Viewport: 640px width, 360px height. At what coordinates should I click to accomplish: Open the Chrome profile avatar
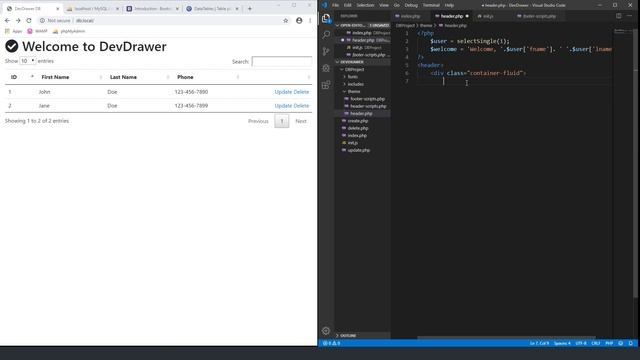pyautogui.click(x=299, y=20)
